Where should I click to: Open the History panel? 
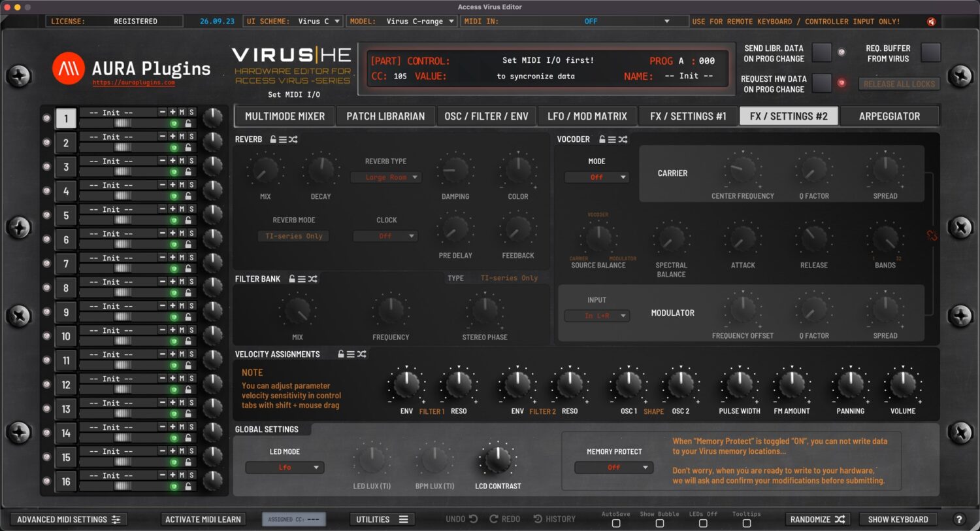click(x=554, y=519)
